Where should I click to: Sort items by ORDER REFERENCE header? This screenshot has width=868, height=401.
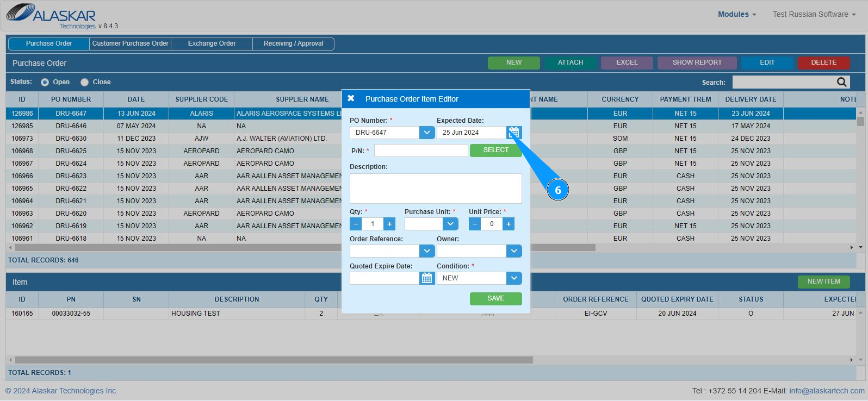click(x=596, y=299)
